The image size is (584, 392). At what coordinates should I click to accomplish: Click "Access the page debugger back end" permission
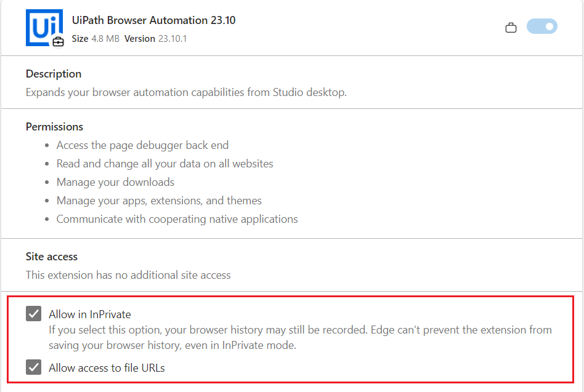142,145
